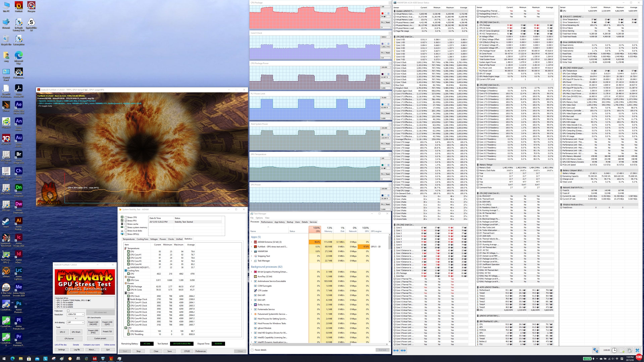
Task: Open AIDA64 Unified tab
Action: point(179,239)
